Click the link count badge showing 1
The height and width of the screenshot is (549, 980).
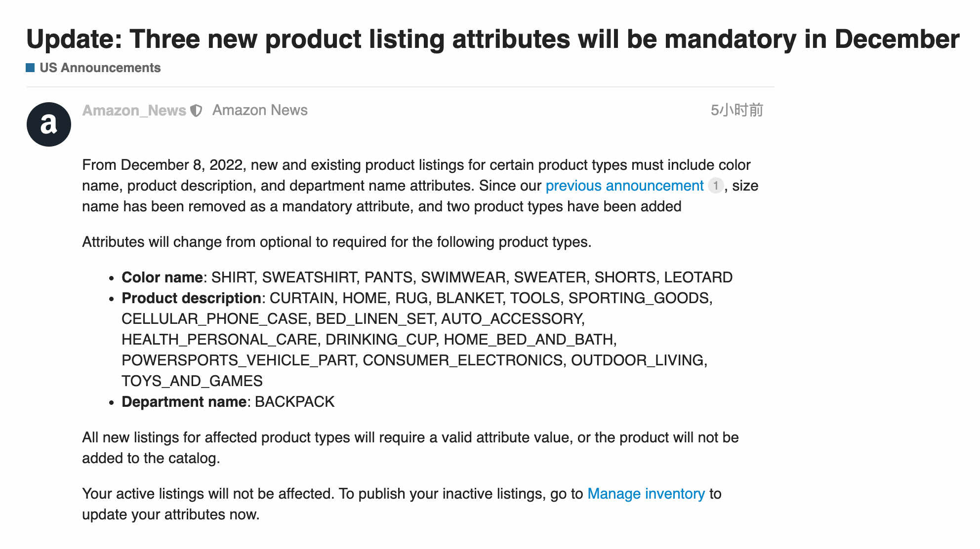pyautogui.click(x=715, y=186)
